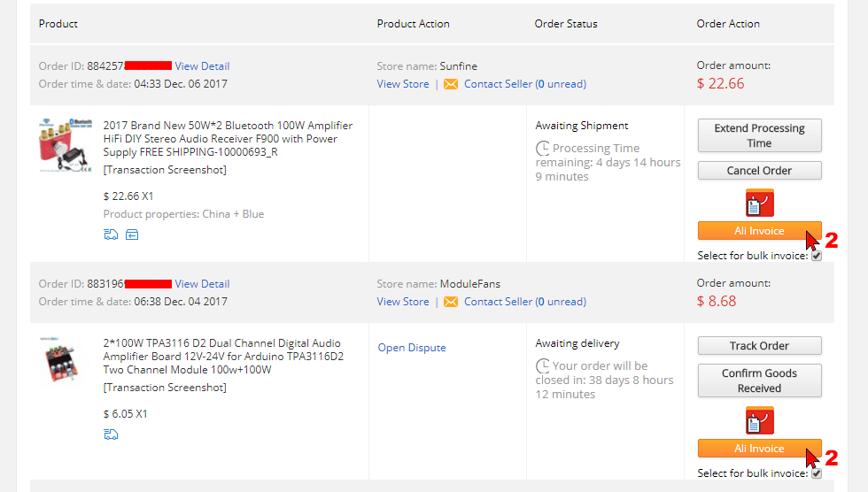Untick bulk invoice checkbox for $22.66 order
Screen dimensions: 868x492
point(817,256)
